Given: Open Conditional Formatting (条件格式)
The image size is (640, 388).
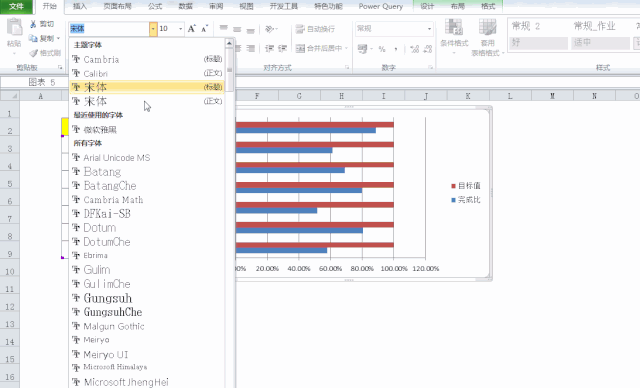Looking at the screenshot, I should pyautogui.click(x=454, y=37).
